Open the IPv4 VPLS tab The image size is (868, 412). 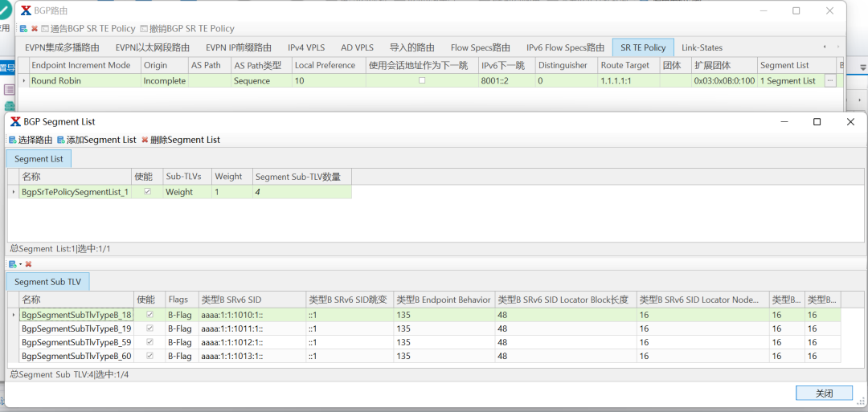pos(306,47)
